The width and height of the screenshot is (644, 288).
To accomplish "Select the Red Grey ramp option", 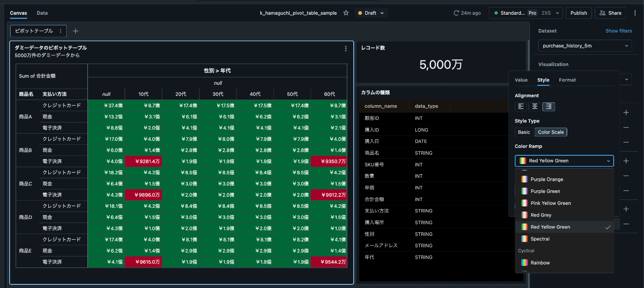I will [565, 215].
